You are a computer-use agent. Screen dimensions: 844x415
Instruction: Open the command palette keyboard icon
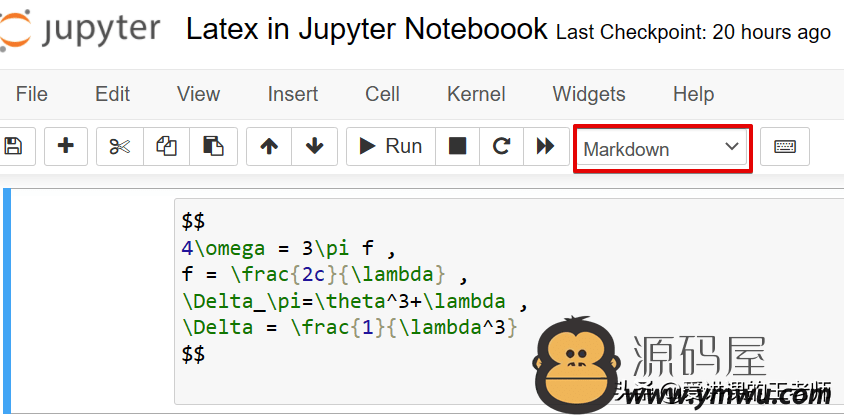(x=785, y=146)
